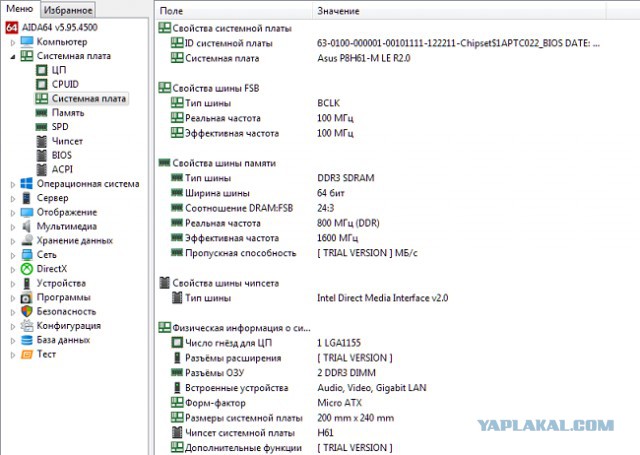The height and width of the screenshot is (455, 640).
Task: Select the ЦП processor icon
Action: 42,70
